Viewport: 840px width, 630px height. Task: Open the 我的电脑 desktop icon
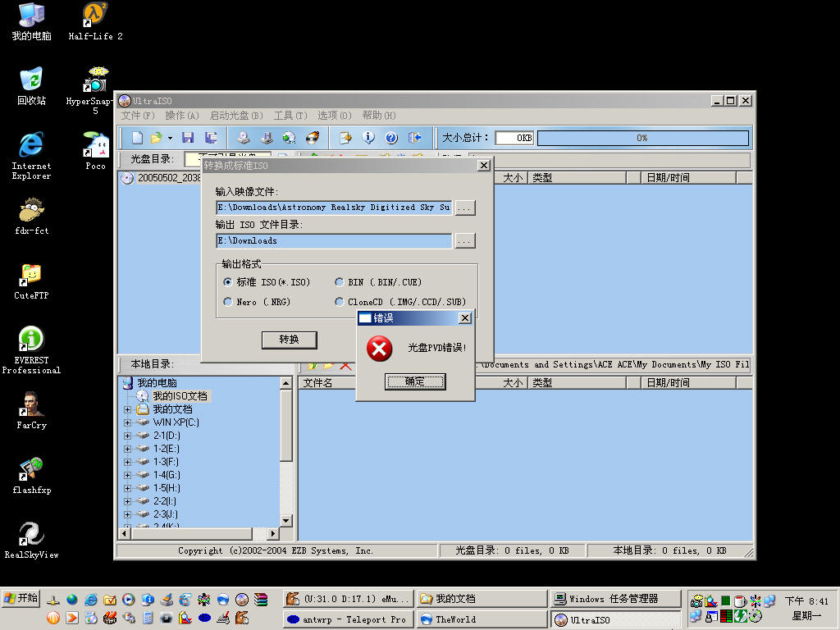pyautogui.click(x=32, y=22)
